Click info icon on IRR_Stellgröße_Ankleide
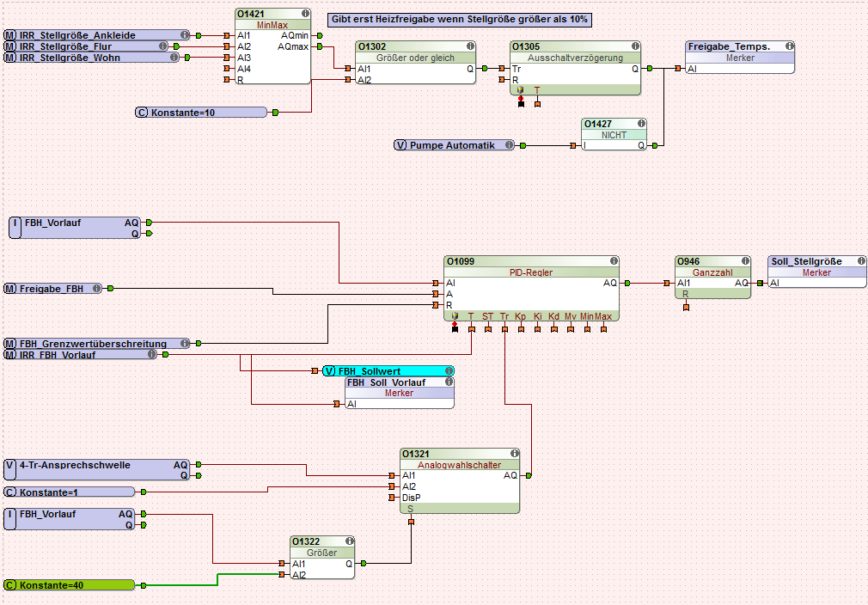868x605 pixels. click(x=184, y=35)
